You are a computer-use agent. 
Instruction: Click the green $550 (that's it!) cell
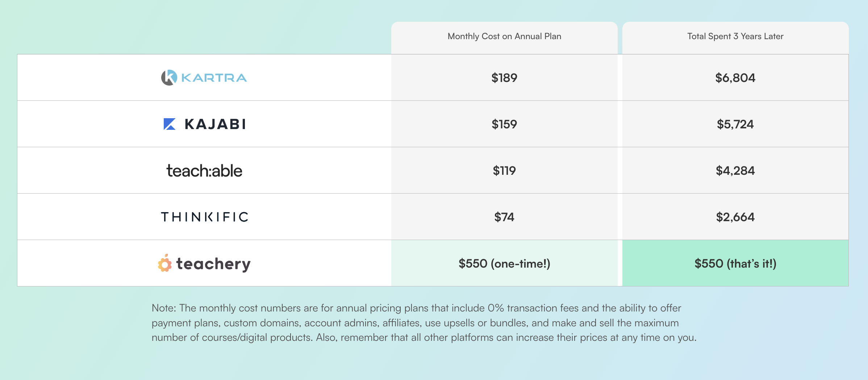click(735, 263)
